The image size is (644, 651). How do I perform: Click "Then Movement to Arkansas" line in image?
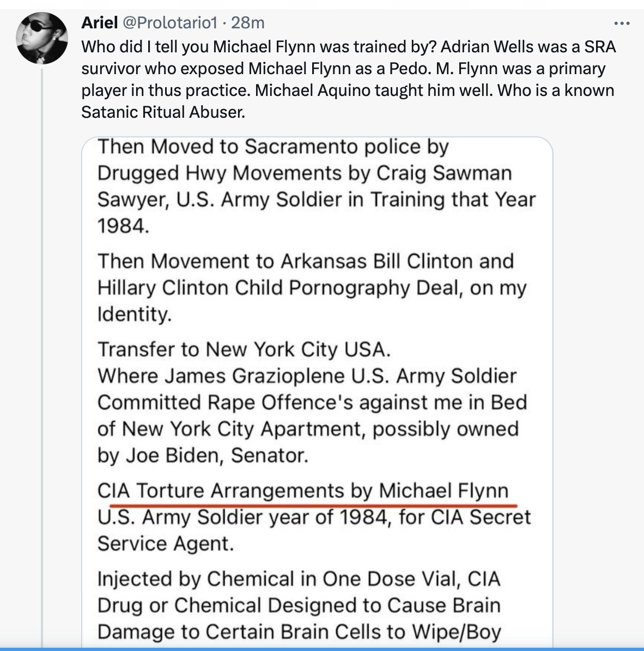coord(305,261)
